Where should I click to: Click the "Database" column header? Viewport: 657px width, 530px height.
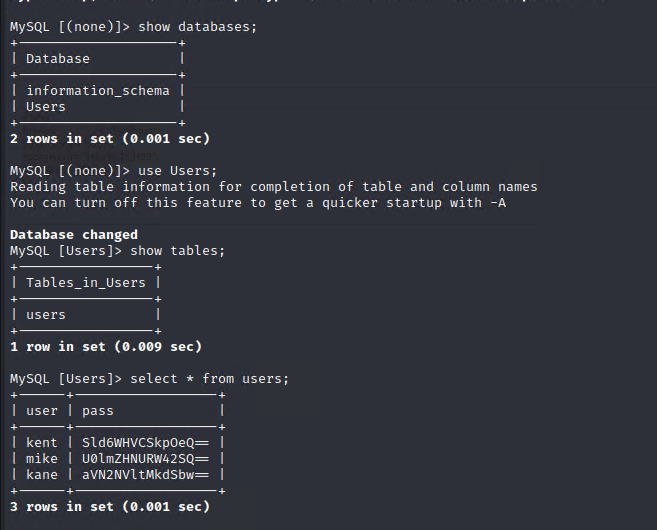pos(58,59)
